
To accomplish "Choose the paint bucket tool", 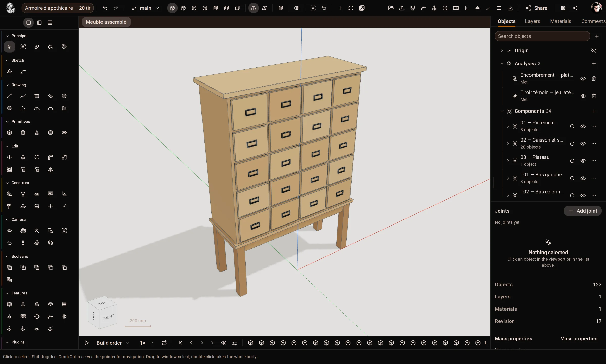I will [x=50, y=47].
